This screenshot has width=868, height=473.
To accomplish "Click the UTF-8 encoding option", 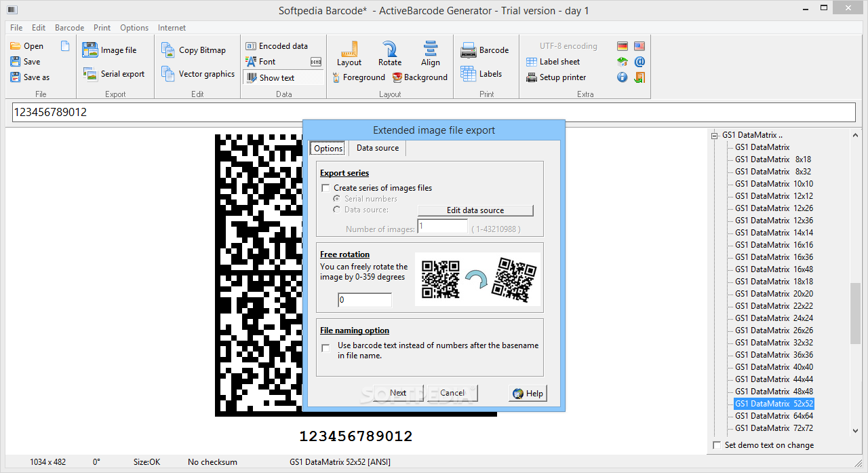I will click(x=568, y=46).
